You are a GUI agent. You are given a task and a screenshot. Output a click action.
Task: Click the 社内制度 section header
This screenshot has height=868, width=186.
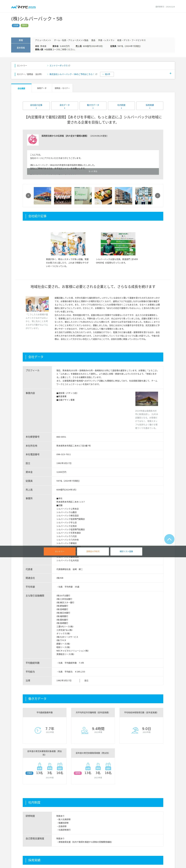pos(93,802)
